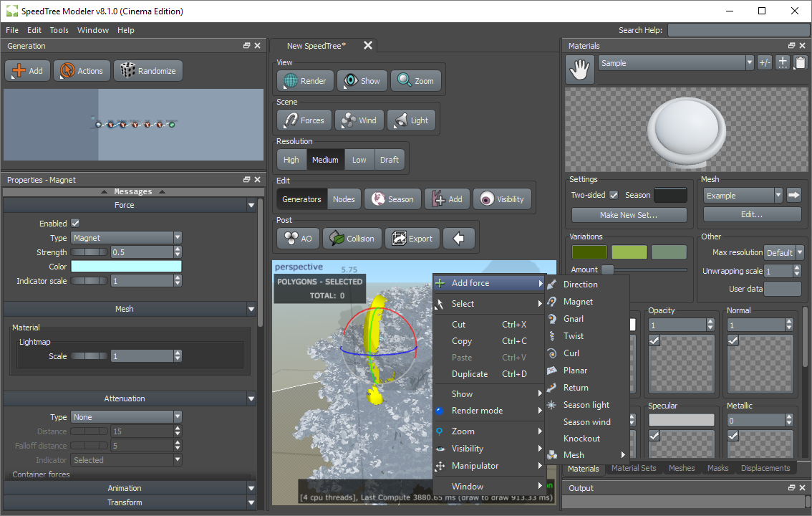Click the AO post button

299,239
